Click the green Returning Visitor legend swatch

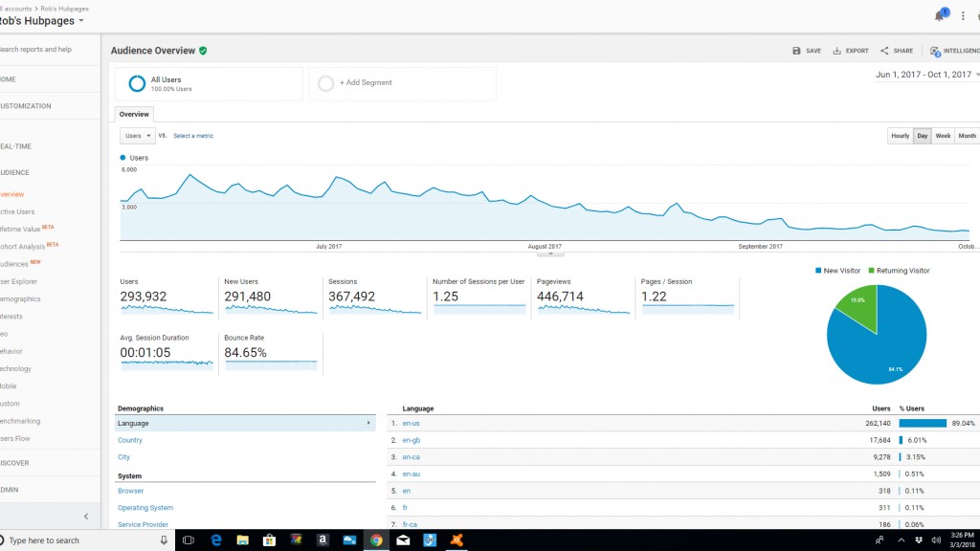coord(871,271)
